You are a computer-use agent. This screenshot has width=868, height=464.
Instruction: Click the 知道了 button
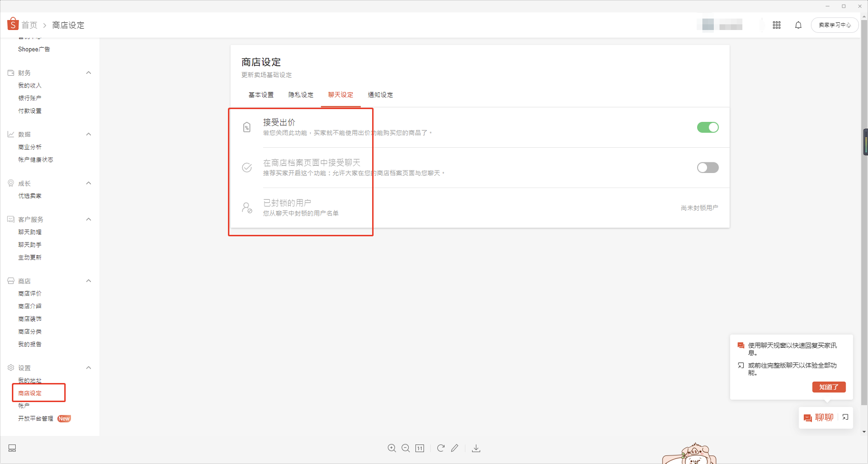coord(829,387)
